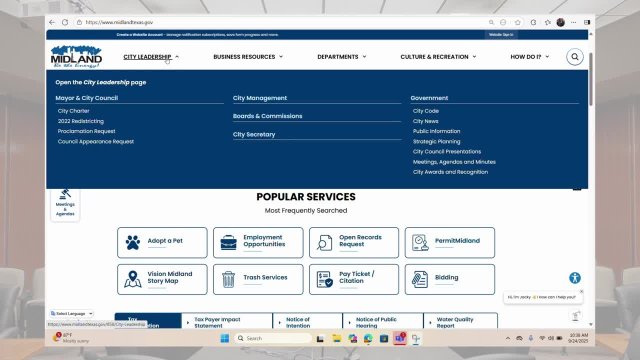Click the browser address bar

pyautogui.click(x=282, y=22)
